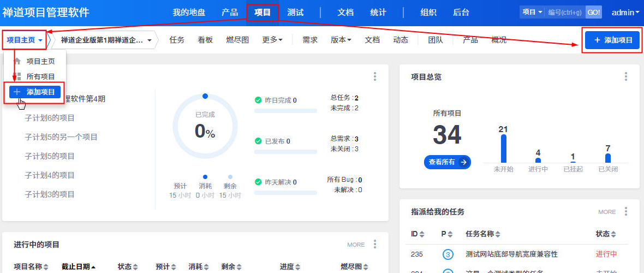
Task: Open the 团队 sub-navigation tab
Action: (x=436, y=40)
